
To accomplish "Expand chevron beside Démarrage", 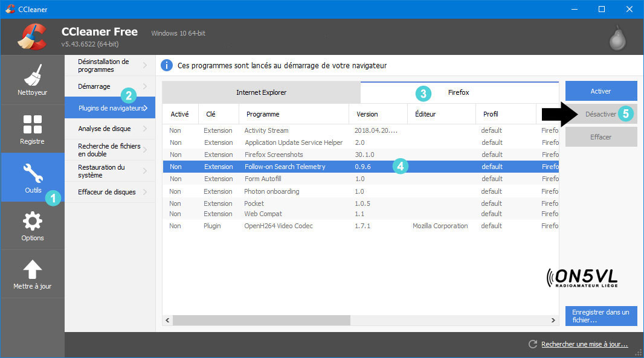I will [145, 86].
